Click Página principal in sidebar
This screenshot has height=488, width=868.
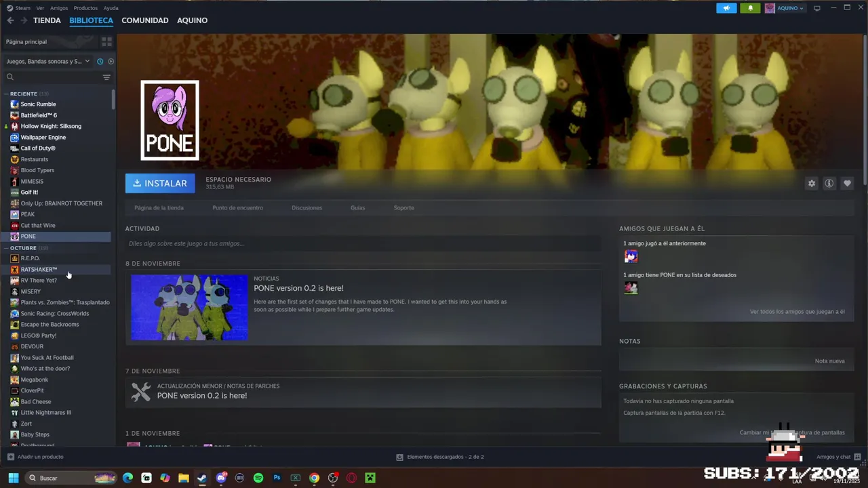(x=26, y=41)
